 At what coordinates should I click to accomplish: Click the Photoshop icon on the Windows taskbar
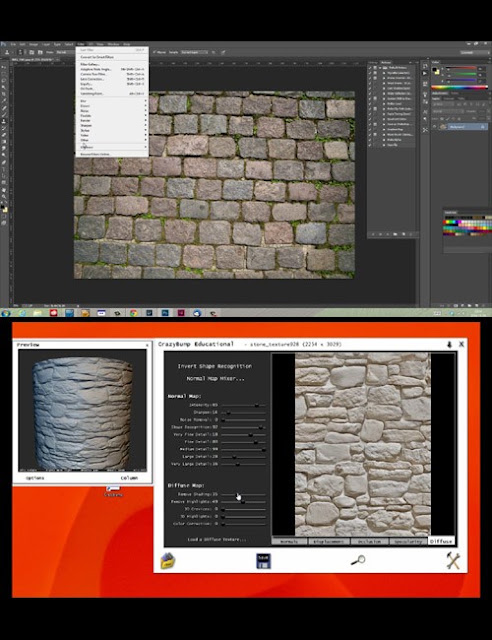point(165,313)
